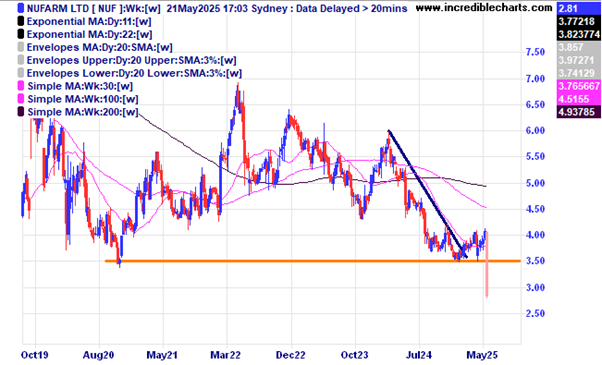Click the 5.00 price axis label
The image size is (602, 365).
tap(535, 183)
